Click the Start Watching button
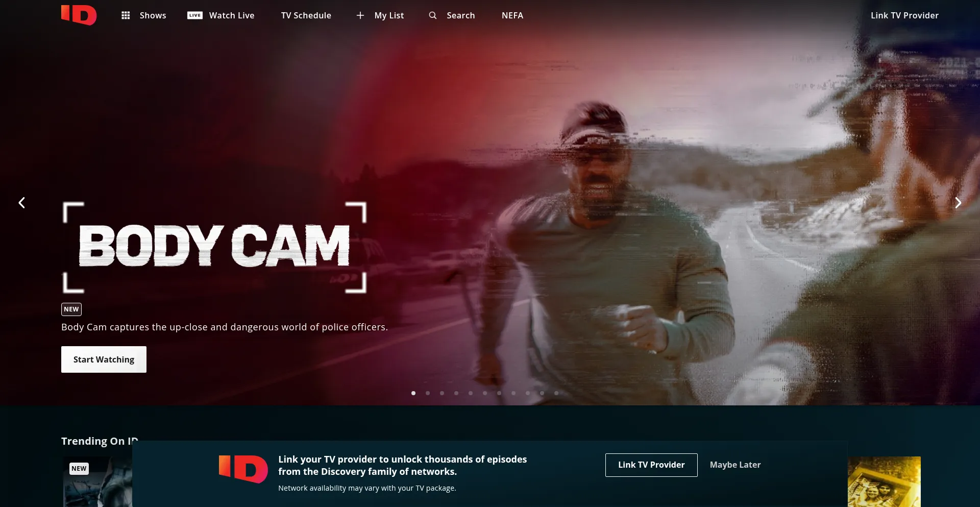 (x=104, y=359)
